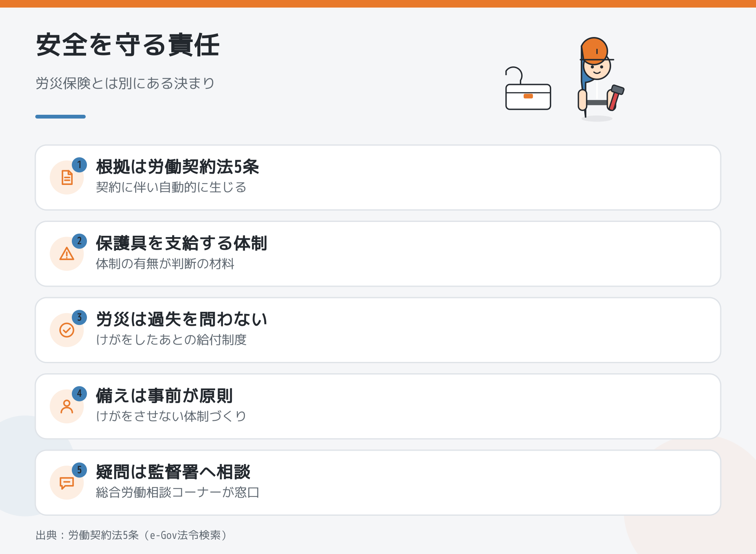
Task: Select the text 体制の有無が判断の材料
Action: pos(165,264)
